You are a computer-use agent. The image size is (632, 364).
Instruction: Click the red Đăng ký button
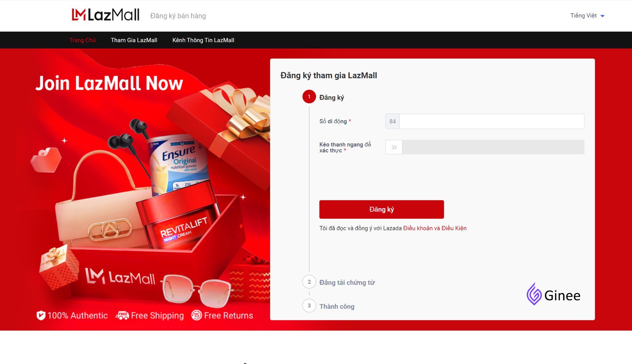(x=381, y=210)
